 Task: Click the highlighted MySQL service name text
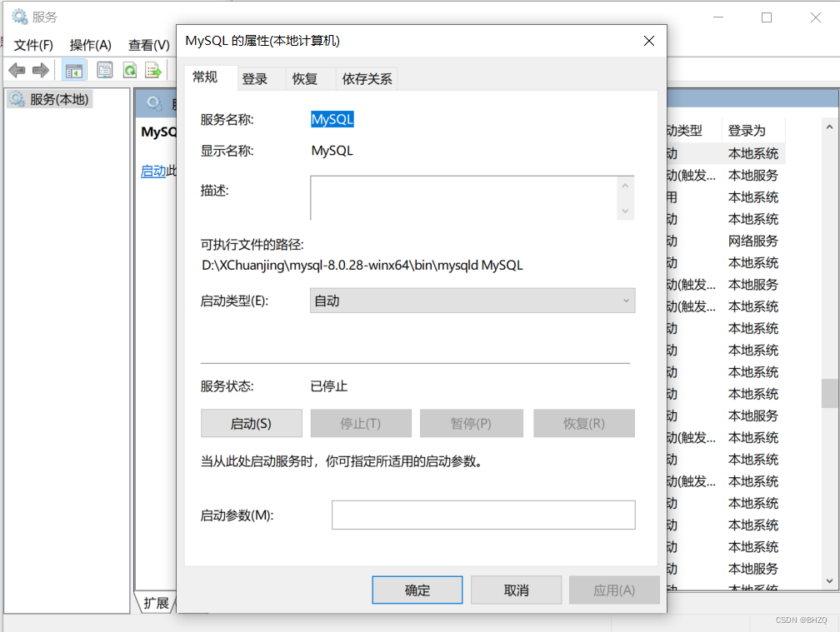tap(332, 119)
